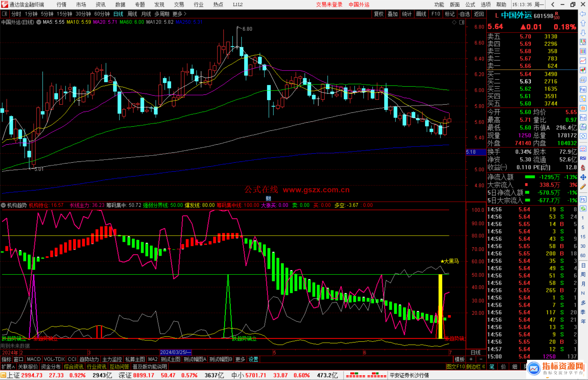Open the 图文F10 link at bottom
The width and height of the screenshot is (588, 380).
(x=456, y=367)
